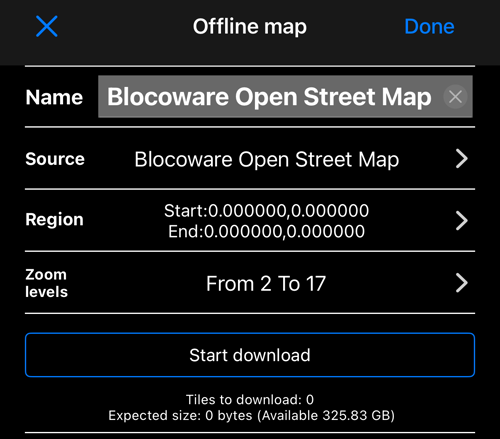Tap the Region row label
This screenshot has height=439, width=500.
click(x=54, y=220)
